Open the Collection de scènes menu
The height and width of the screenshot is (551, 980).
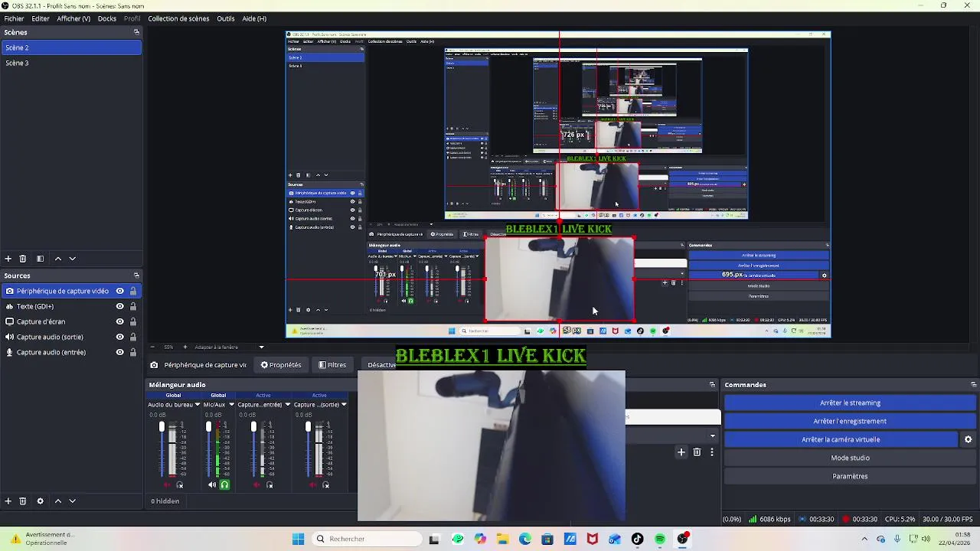178,18
